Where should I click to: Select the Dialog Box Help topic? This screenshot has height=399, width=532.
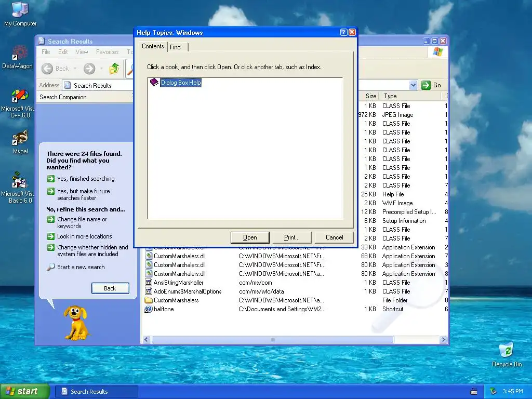181,83
